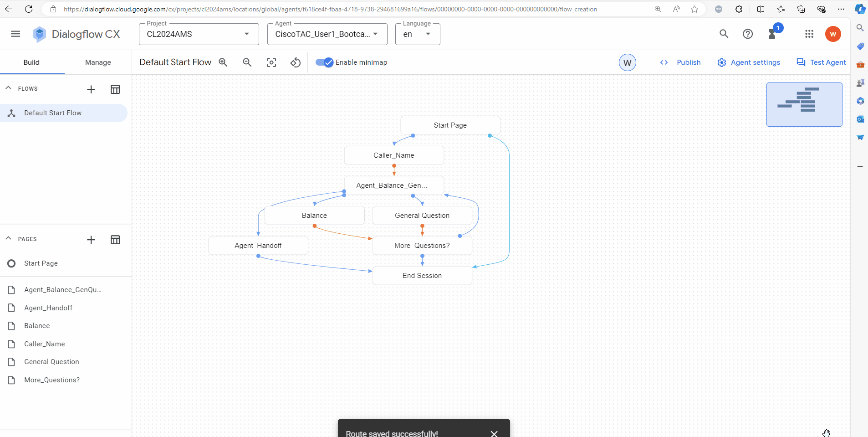Open the search icon in header
The height and width of the screenshot is (437, 868).
click(x=724, y=34)
